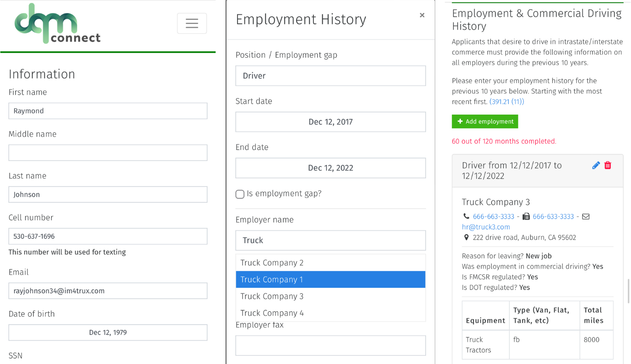Pick Truck Company 3 suggestion
The image size is (631, 364).
click(330, 296)
